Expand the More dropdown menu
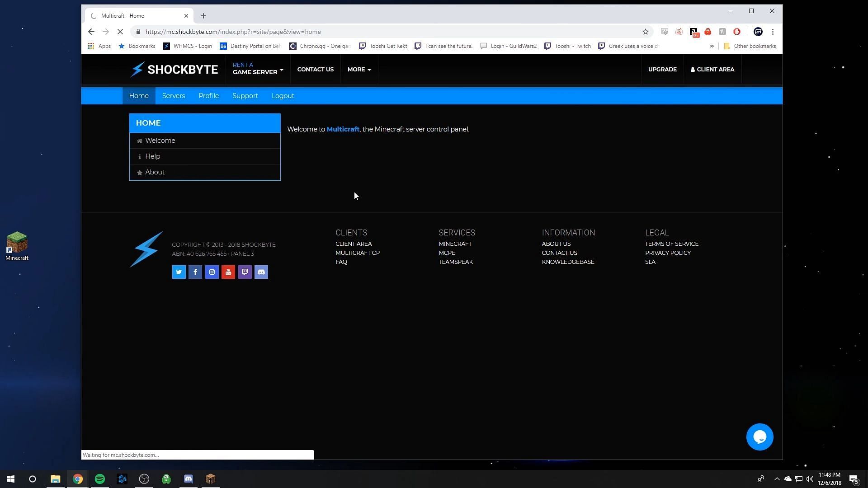Viewport: 868px width, 488px height. (x=359, y=70)
